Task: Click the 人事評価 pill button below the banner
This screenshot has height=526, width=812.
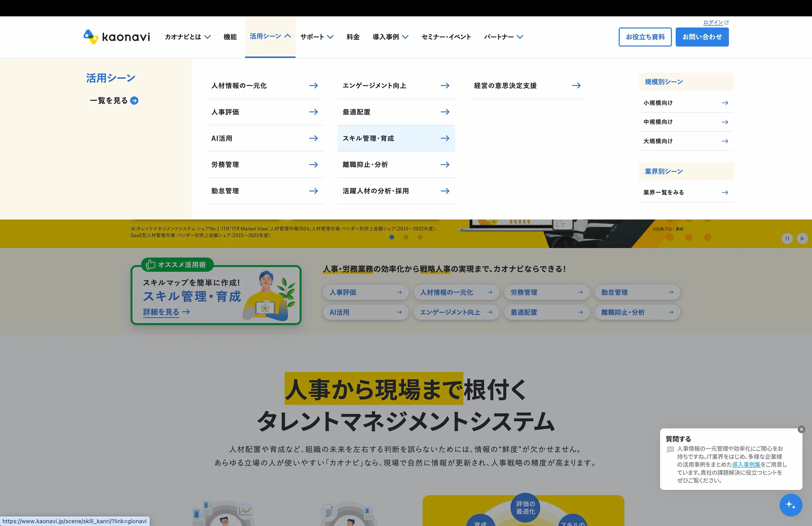Action: pyautogui.click(x=365, y=292)
